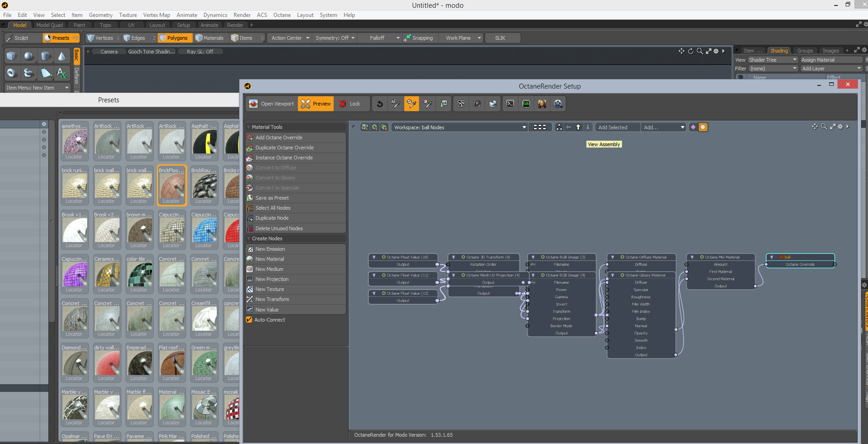Switch to the Paint layout tab
Image resolution: width=868 pixels, height=444 pixels.
click(x=79, y=25)
